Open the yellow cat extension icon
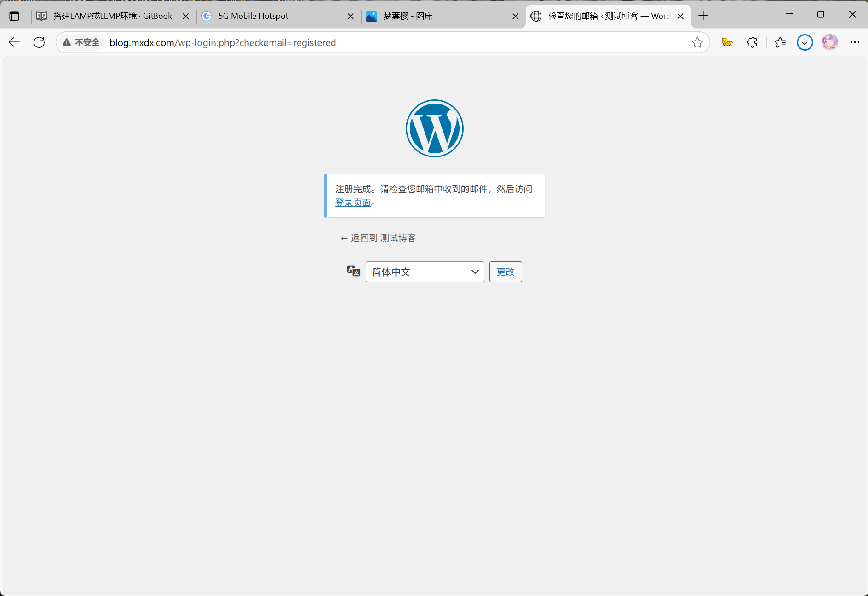Viewport: 868px width, 596px height. pyautogui.click(x=727, y=42)
